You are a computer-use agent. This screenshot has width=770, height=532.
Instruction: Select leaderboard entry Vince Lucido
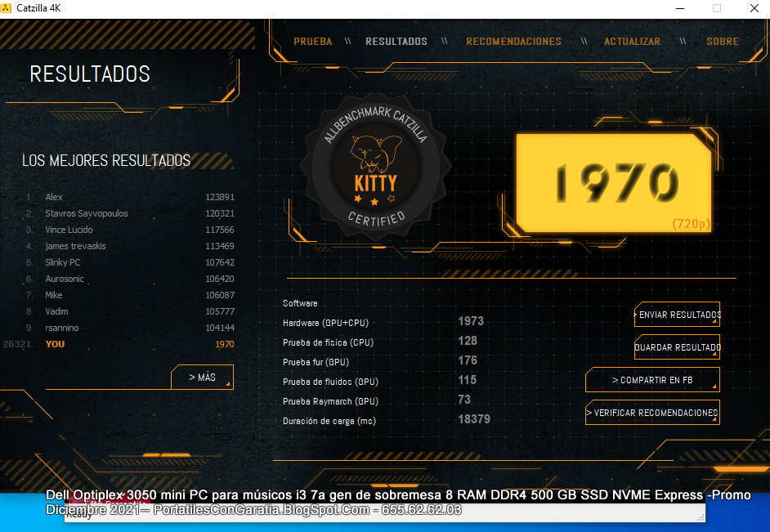(130, 230)
